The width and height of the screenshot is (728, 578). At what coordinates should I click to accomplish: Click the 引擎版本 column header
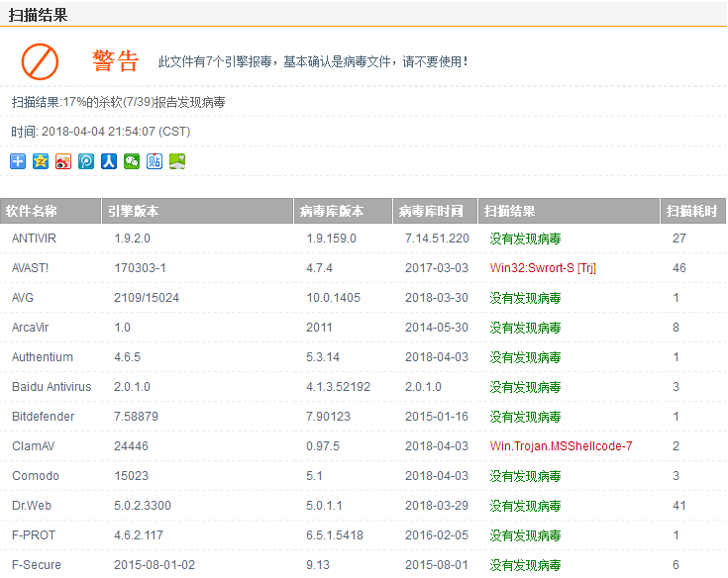coord(197,211)
